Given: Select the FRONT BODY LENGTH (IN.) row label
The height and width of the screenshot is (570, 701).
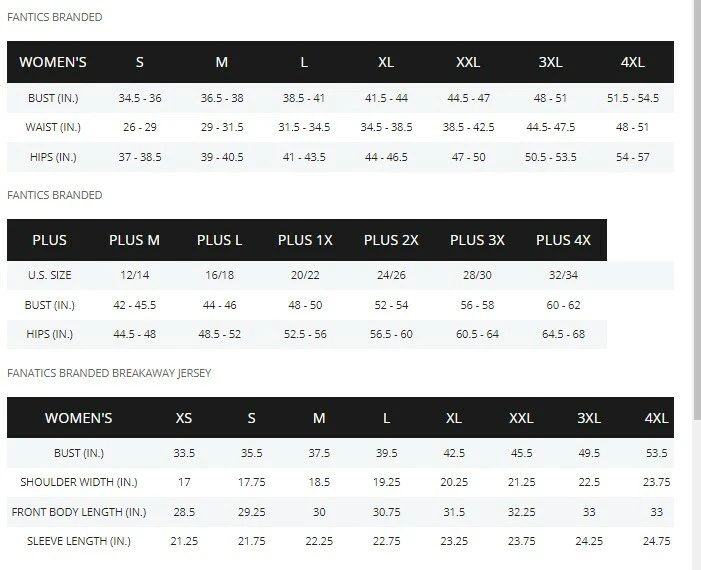Looking at the screenshot, I should point(79,512).
